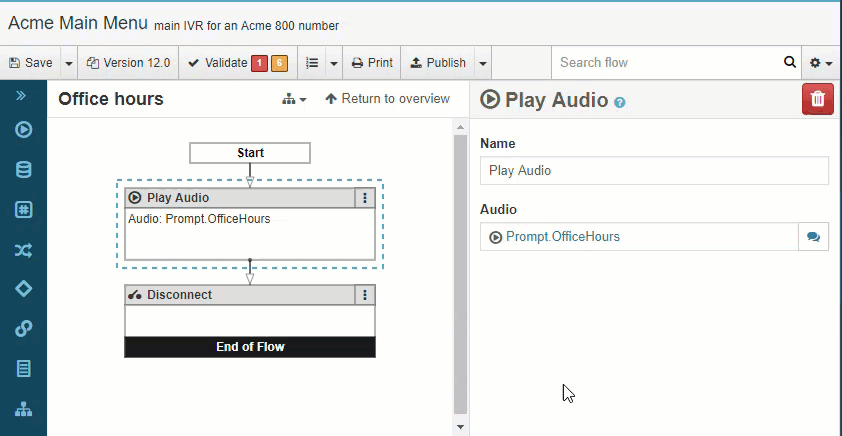Open the link icon in sidebar
The image size is (842, 436).
[x=23, y=328]
